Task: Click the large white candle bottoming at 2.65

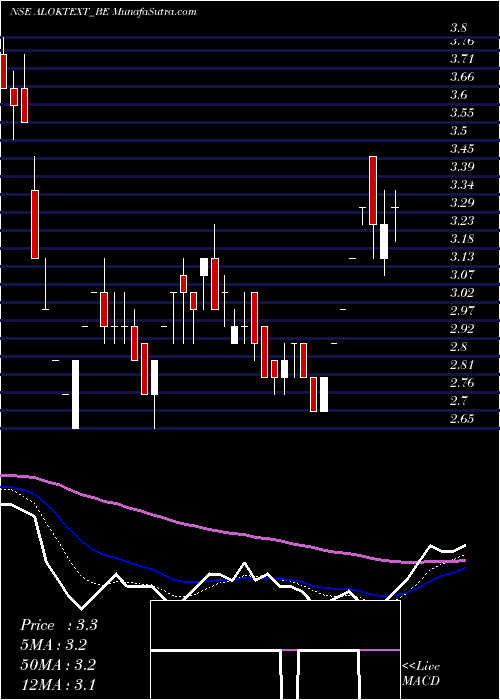Action: tap(75, 394)
